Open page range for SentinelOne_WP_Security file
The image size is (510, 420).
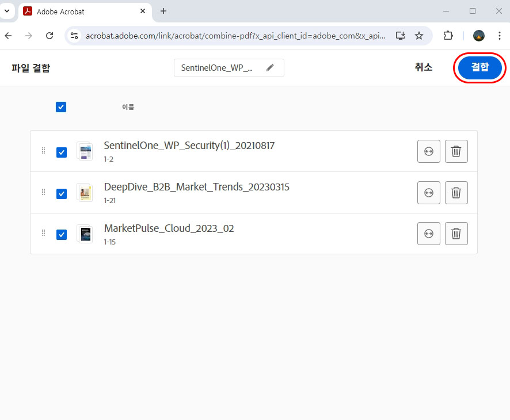pyautogui.click(x=429, y=151)
